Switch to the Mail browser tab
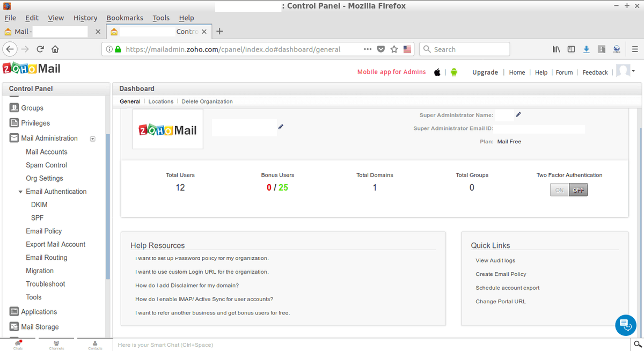 click(53, 32)
